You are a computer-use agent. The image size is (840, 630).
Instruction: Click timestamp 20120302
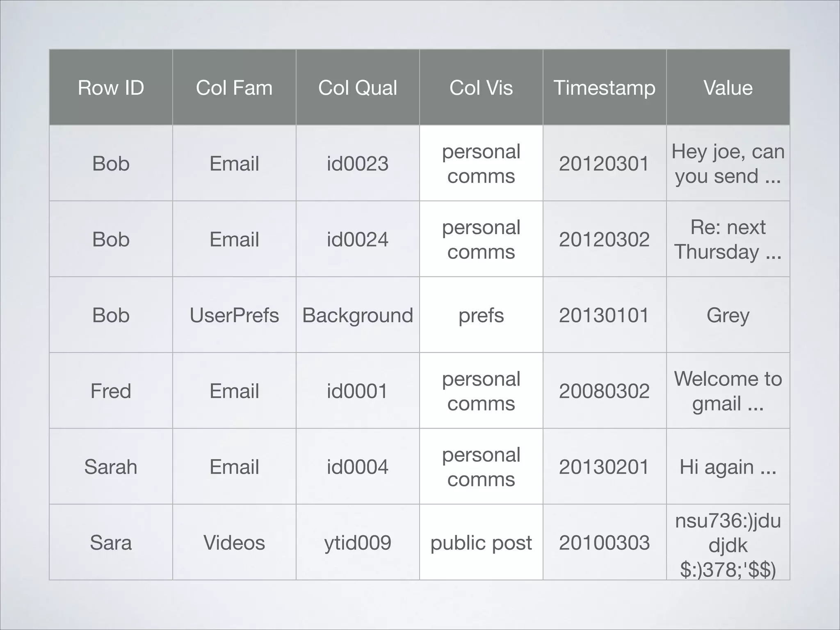(x=605, y=239)
